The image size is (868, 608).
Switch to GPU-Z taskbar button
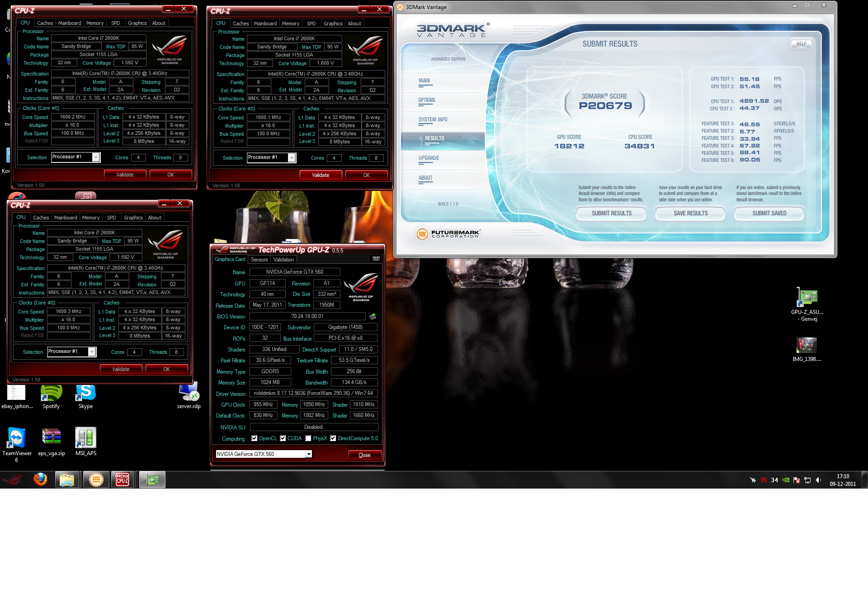(x=152, y=480)
